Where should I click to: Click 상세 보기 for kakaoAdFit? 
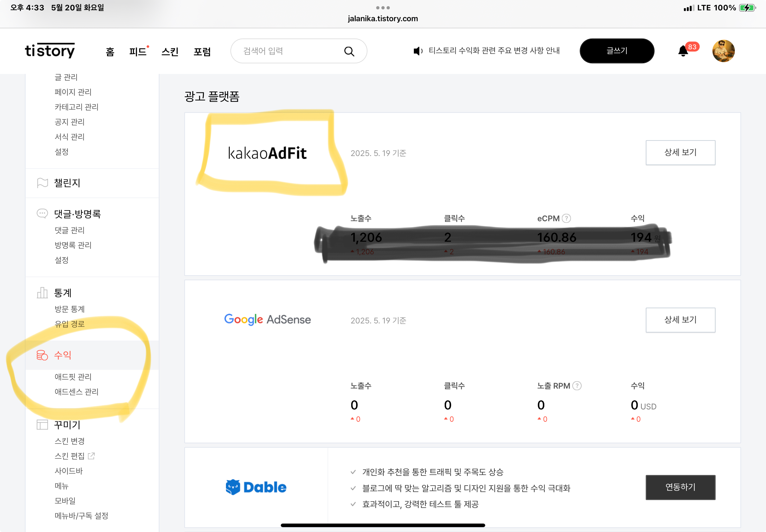pyautogui.click(x=680, y=153)
